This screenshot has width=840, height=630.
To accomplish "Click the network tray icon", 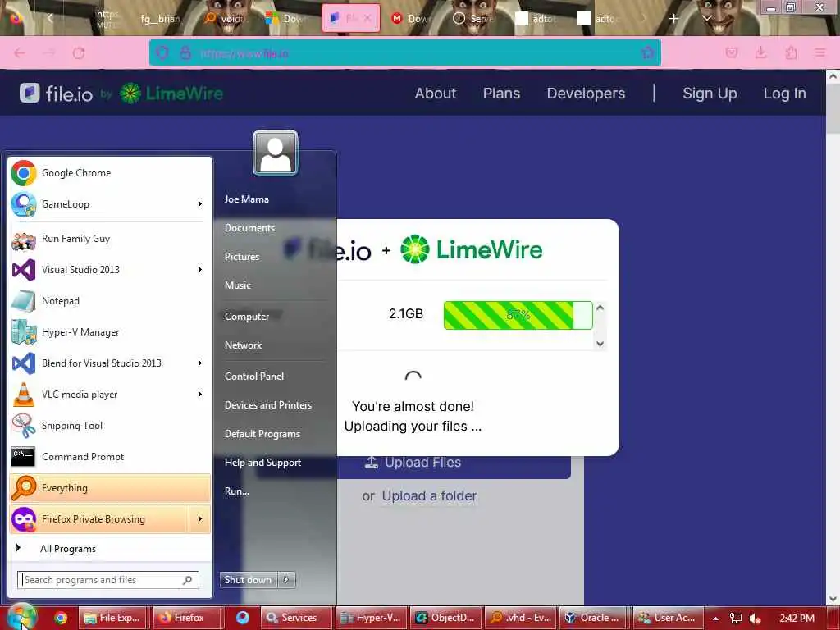I will 736,619.
